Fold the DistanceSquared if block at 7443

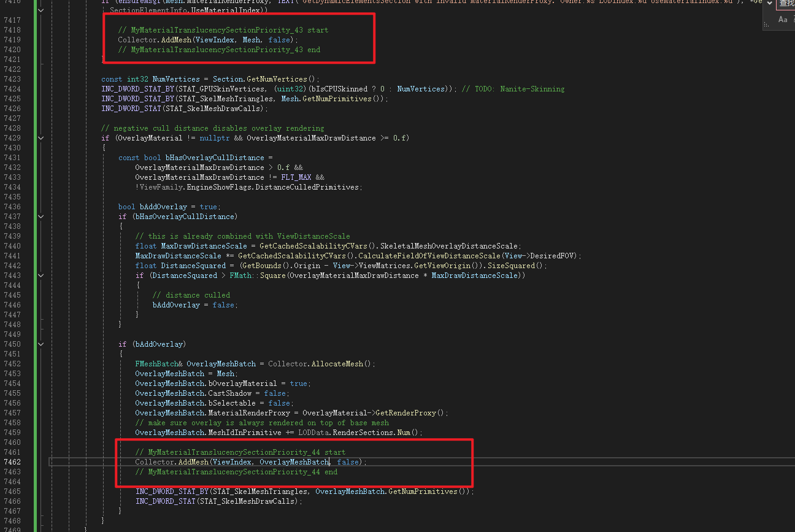41,276
